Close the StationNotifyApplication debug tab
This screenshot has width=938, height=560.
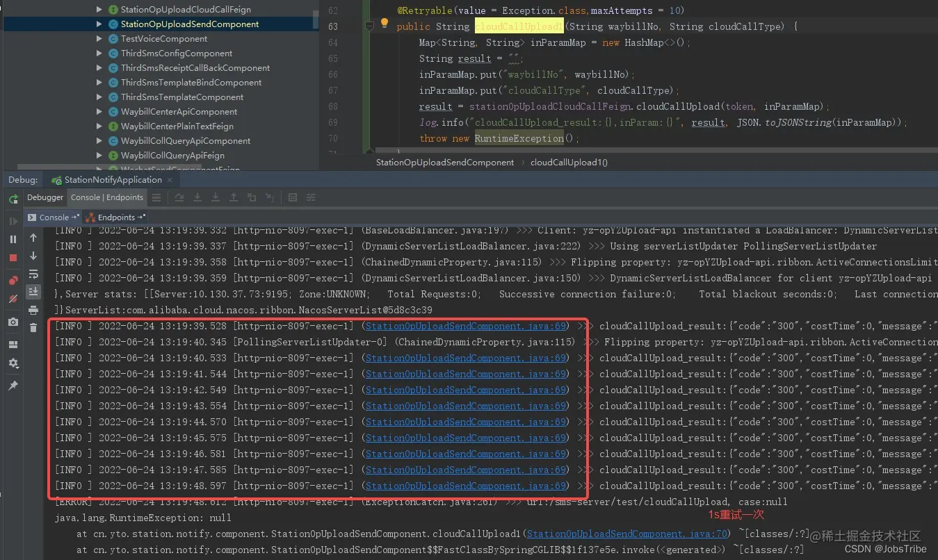tap(169, 180)
